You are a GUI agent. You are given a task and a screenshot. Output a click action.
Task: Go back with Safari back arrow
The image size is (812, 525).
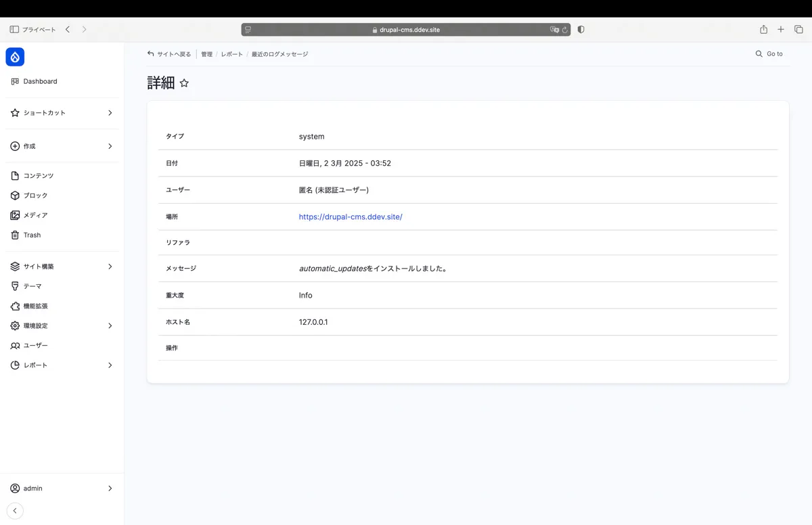click(x=68, y=30)
